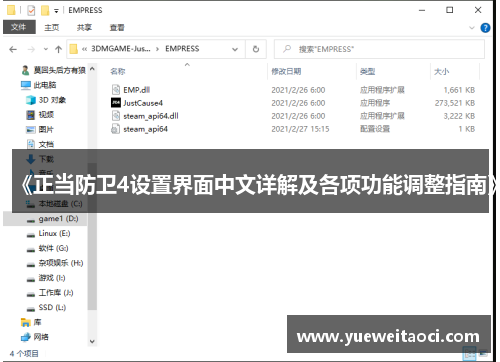Open the 文件 ribbon tab

point(19,27)
